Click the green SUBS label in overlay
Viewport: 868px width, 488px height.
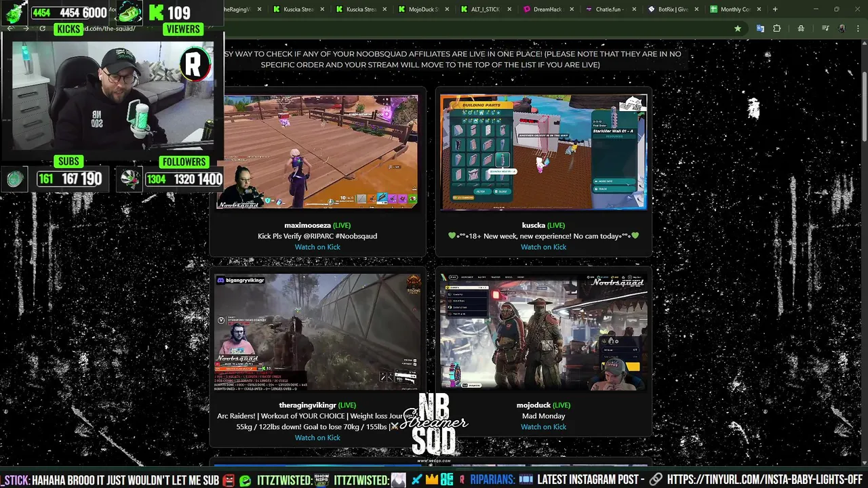[x=68, y=161]
